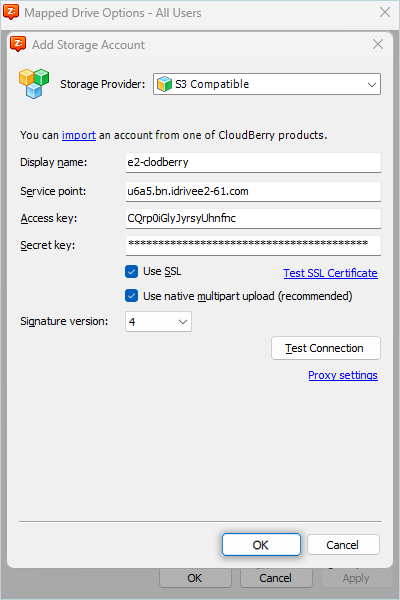Click the S3 Compatible cube icon in provider box

165,84
